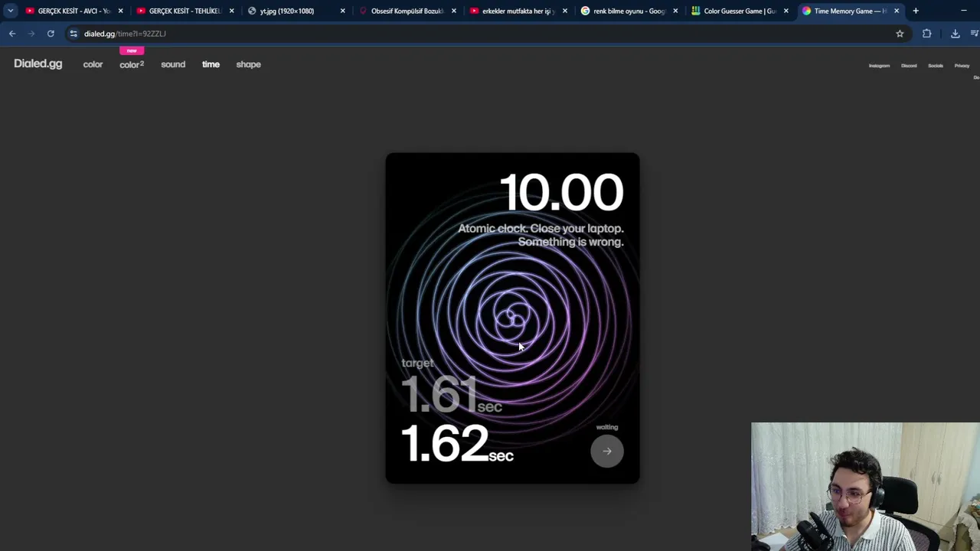Image resolution: width=980 pixels, height=551 pixels.
Task: Open the color game mode
Action: (93, 64)
